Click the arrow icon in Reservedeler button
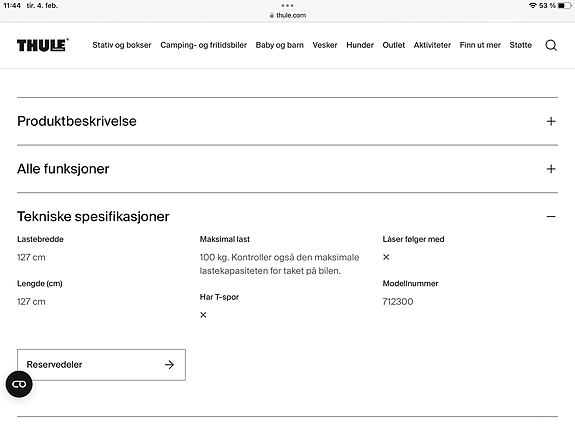 (169, 365)
